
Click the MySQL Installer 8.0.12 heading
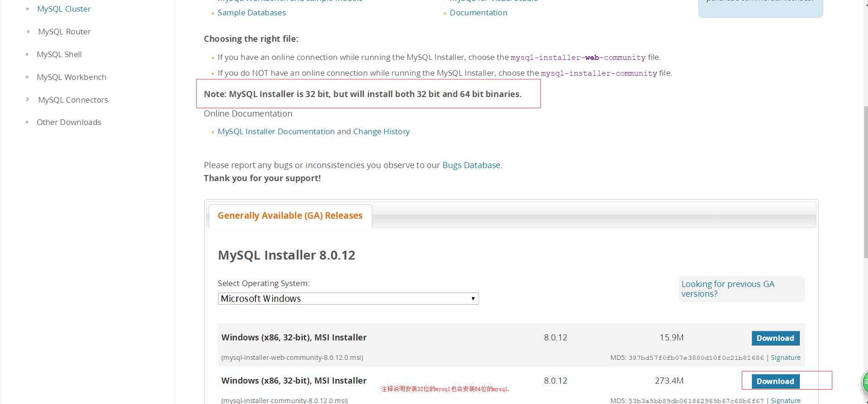pyautogui.click(x=286, y=255)
